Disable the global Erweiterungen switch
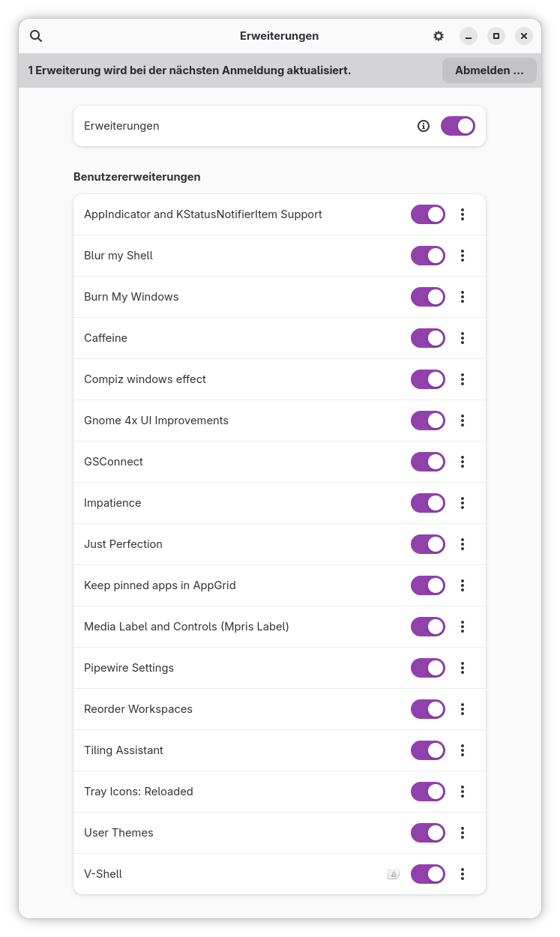 click(x=458, y=126)
